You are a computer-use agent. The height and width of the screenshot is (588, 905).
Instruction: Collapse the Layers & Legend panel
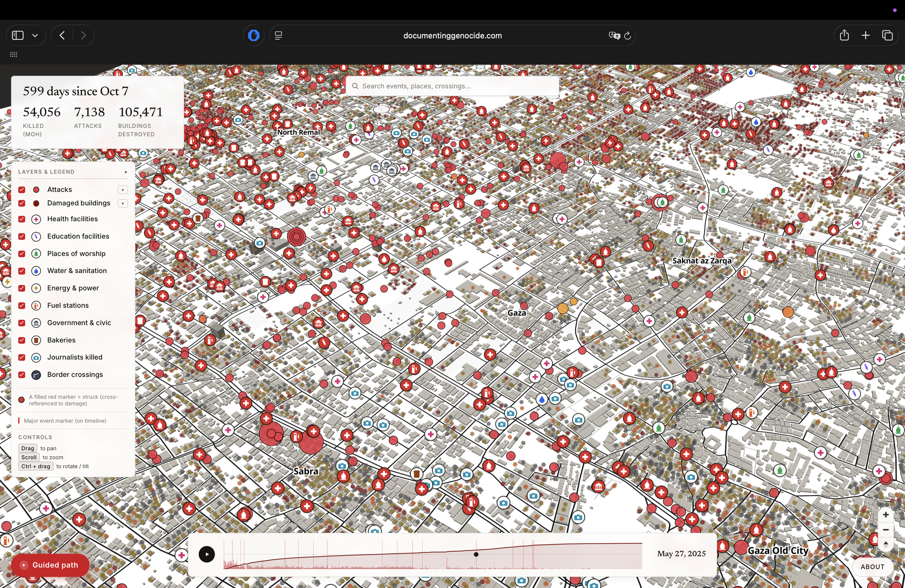tap(126, 172)
